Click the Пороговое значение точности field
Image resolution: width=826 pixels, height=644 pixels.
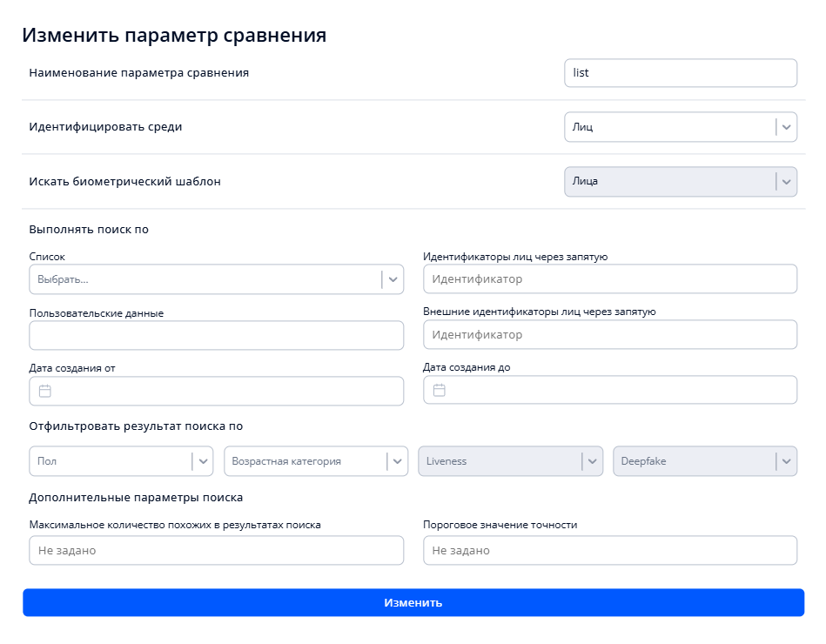click(x=610, y=550)
